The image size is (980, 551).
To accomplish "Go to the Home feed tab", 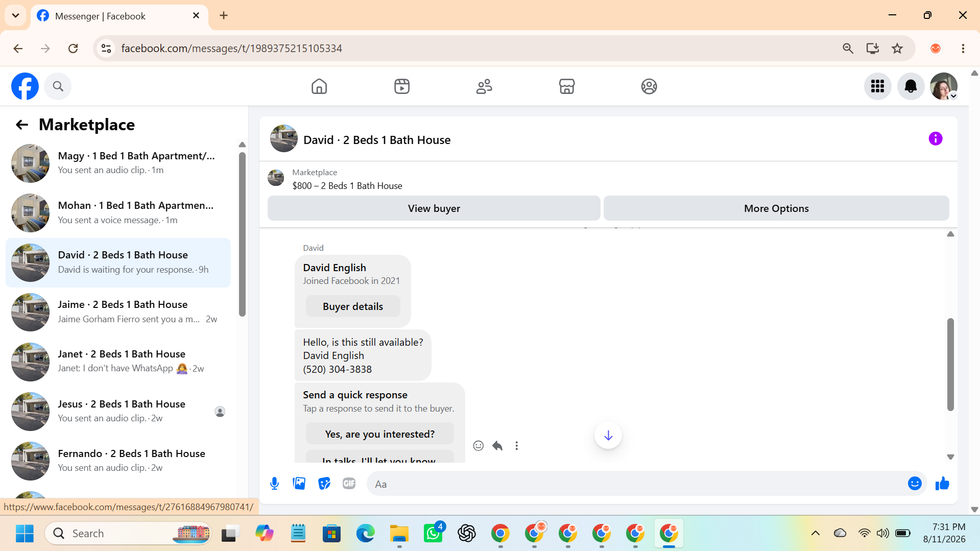I will click(319, 86).
